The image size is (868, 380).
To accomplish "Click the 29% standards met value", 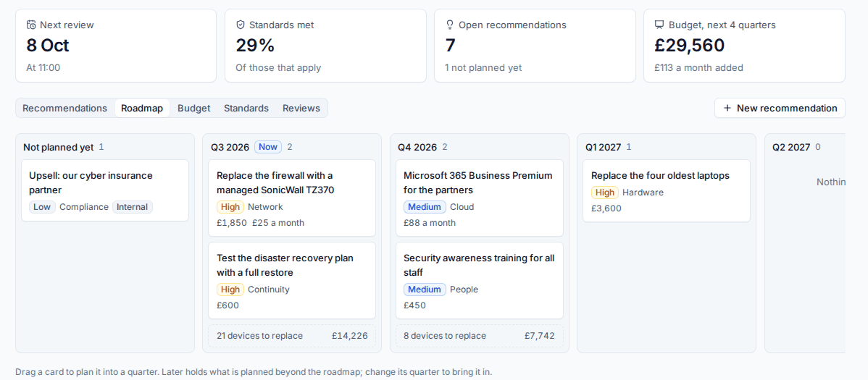I will 255,46.
